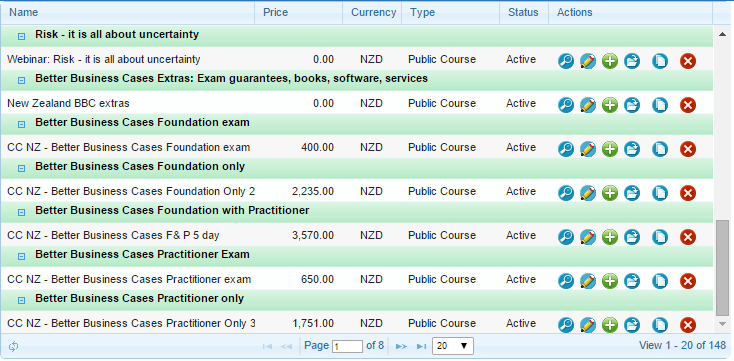Reload the grid with the refresh icon
The width and height of the screenshot is (734, 361).
14,346
